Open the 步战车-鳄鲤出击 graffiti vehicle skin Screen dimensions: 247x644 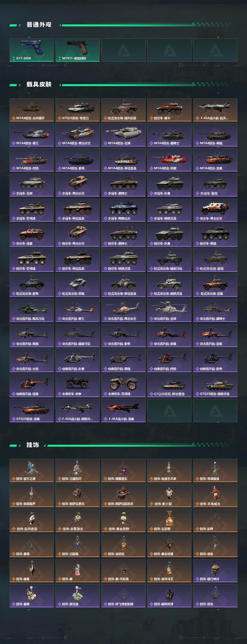point(123,210)
